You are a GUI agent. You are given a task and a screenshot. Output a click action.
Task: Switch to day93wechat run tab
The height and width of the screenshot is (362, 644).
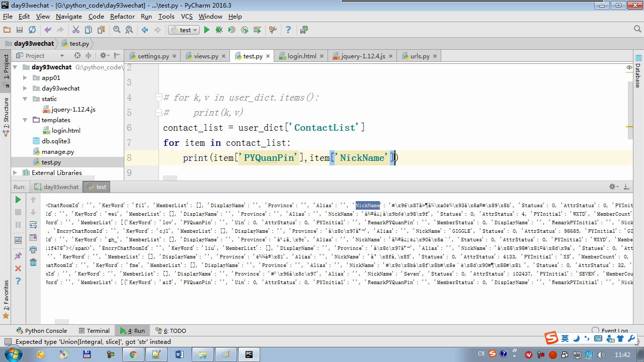coord(56,187)
